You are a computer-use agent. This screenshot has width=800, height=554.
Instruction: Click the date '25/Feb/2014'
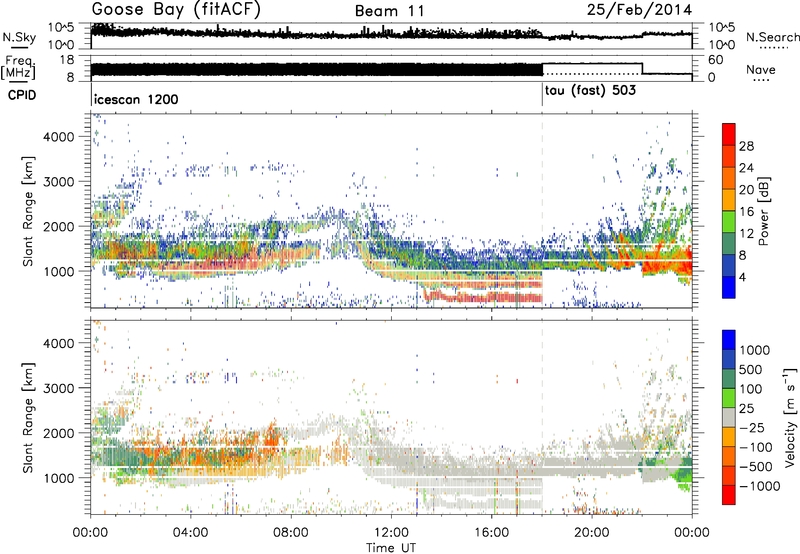(x=639, y=9)
